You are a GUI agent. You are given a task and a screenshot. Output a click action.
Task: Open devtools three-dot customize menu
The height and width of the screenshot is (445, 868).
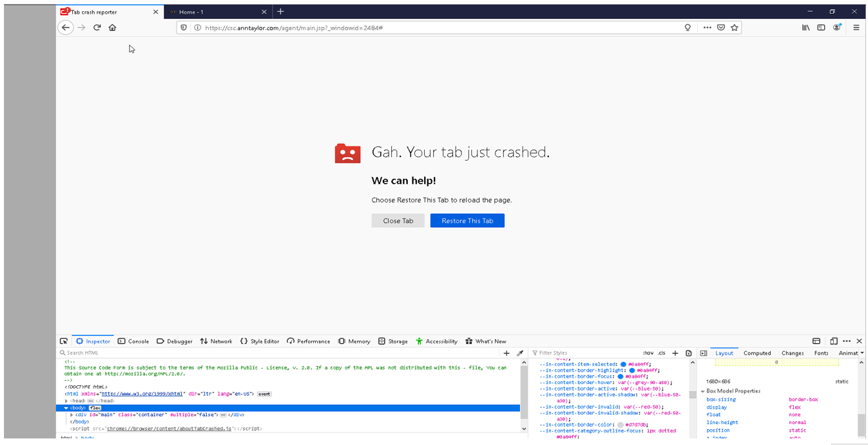[846, 341]
